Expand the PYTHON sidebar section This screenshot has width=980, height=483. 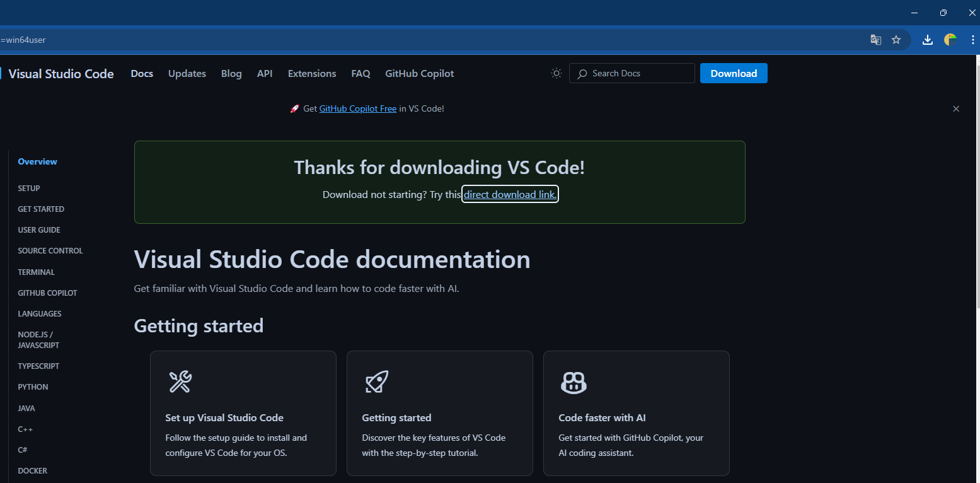pos(33,387)
